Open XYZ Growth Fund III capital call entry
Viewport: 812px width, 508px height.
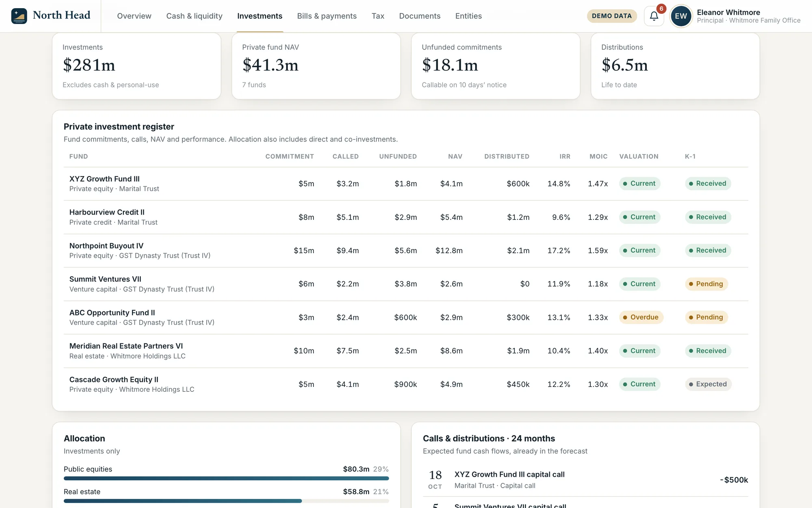[x=585, y=480]
